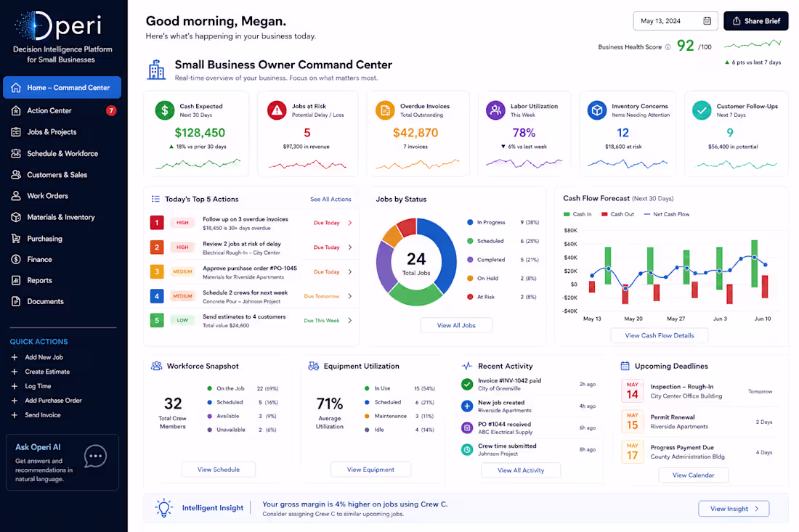
Task: Click the Customer Follow-Ups checkmark icon
Action: point(702,110)
